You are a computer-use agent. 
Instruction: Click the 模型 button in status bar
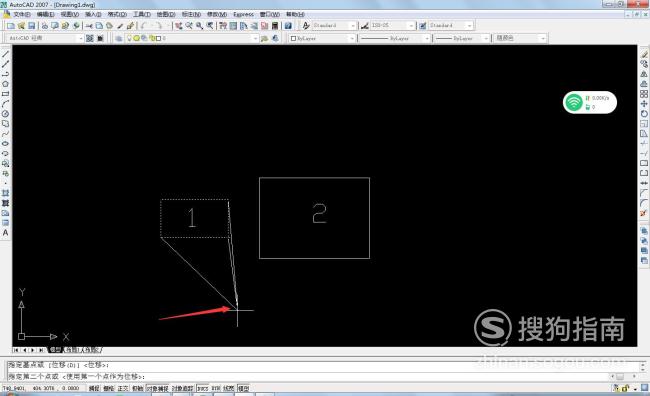point(243,389)
